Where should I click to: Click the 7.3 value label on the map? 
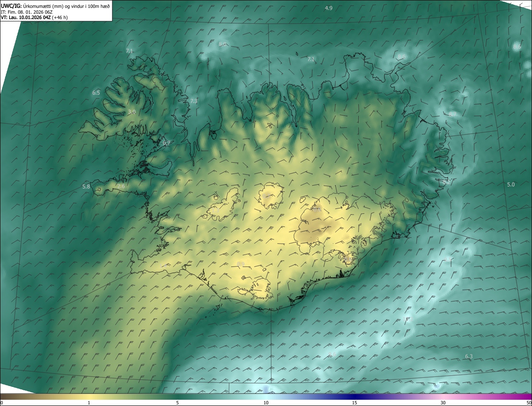pos(194,101)
